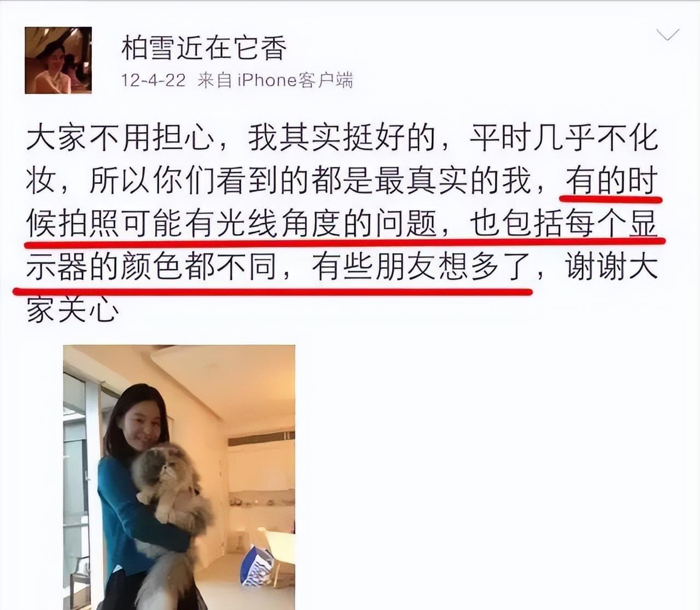
Task: Visit the 柏雪近在它香 username profile
Action: 204,48
